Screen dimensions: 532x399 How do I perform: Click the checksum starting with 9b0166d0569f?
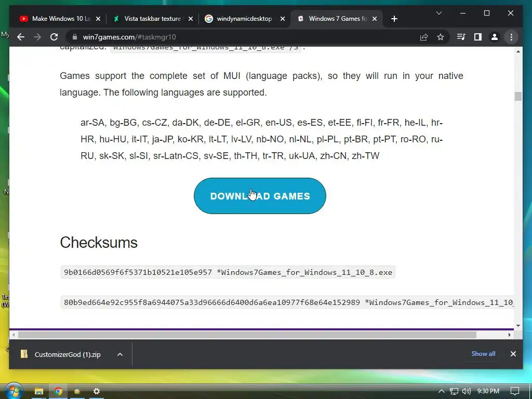coord(228,272)
